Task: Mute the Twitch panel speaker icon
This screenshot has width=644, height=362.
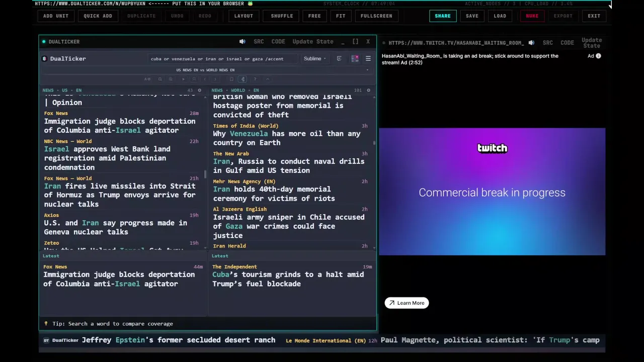Action: point(531,43)
